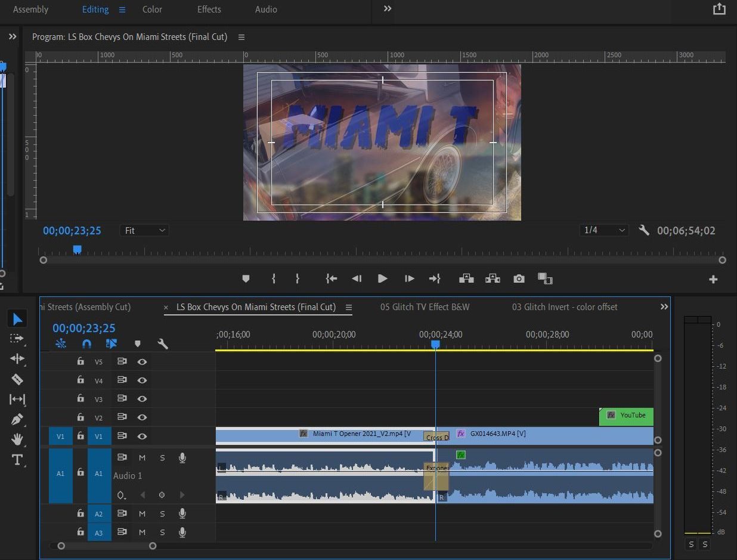Export frame with the camera icon
Image resolution: width=737 pixels, height=560 pixels.
519,279
